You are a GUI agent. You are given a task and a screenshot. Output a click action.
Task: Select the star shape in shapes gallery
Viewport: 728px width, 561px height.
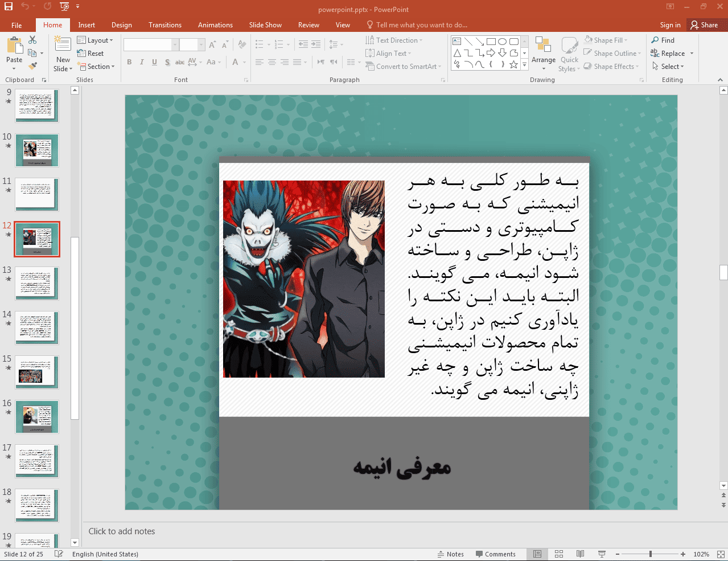click(513, 64)
